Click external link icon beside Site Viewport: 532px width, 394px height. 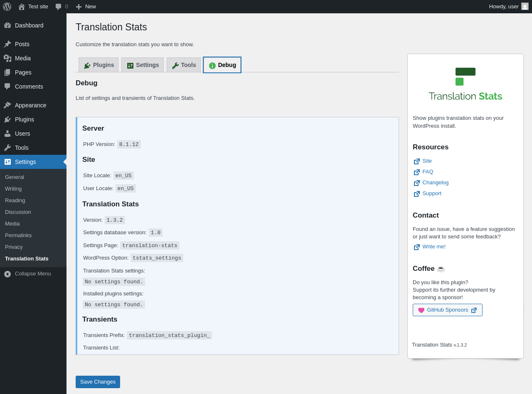point(417,161)
